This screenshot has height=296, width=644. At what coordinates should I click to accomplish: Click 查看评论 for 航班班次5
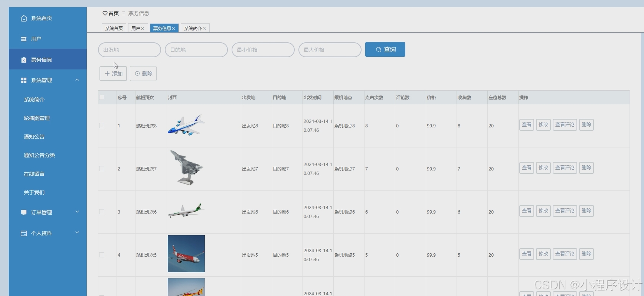(x=565, y=254)
